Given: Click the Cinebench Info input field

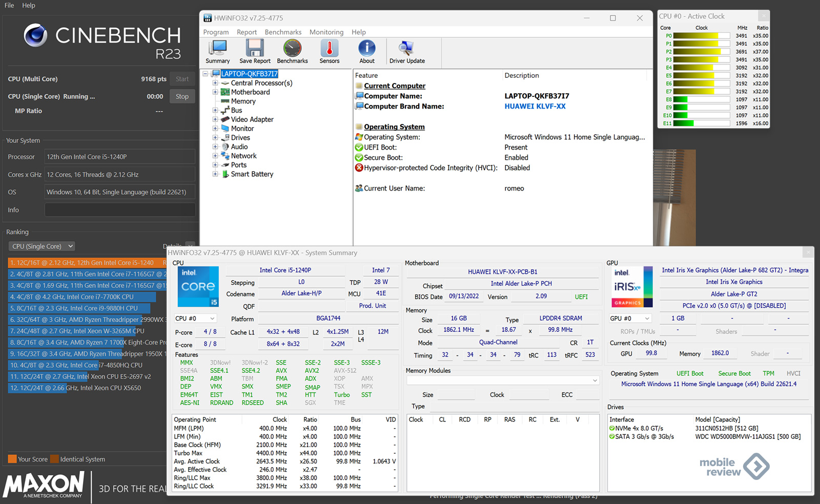Looking at the screenshot, I should tap(120, 210).
